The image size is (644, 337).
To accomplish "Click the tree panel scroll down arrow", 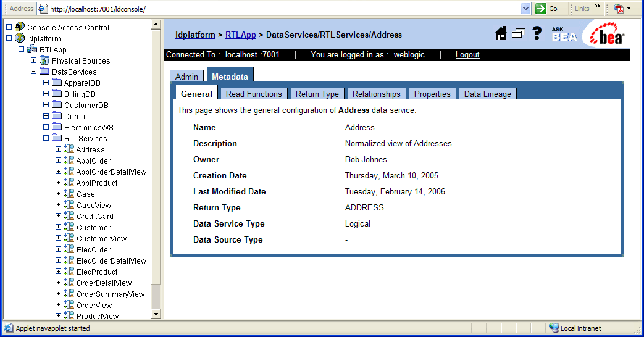I will (x=156, y=314).
